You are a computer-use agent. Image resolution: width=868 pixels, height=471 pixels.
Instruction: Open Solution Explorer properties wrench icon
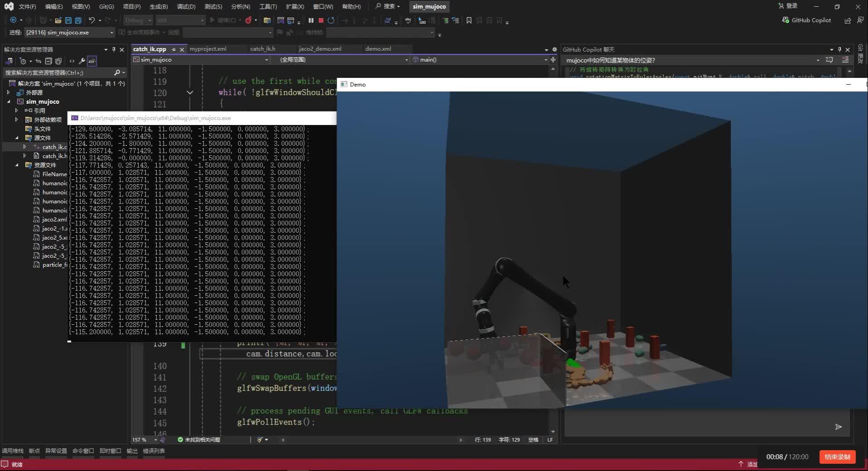[82, 61]
